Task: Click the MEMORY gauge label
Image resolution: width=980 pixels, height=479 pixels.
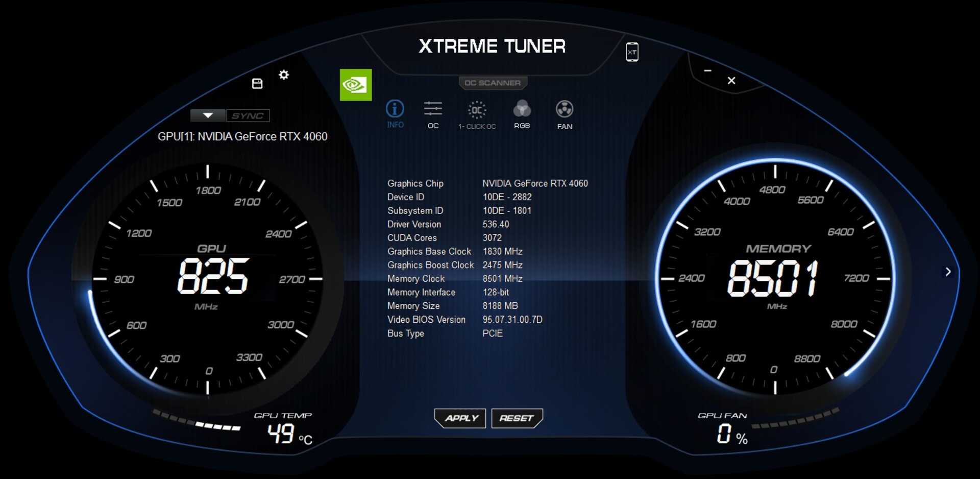Action: pyautogui.click(x=778, y=249)
